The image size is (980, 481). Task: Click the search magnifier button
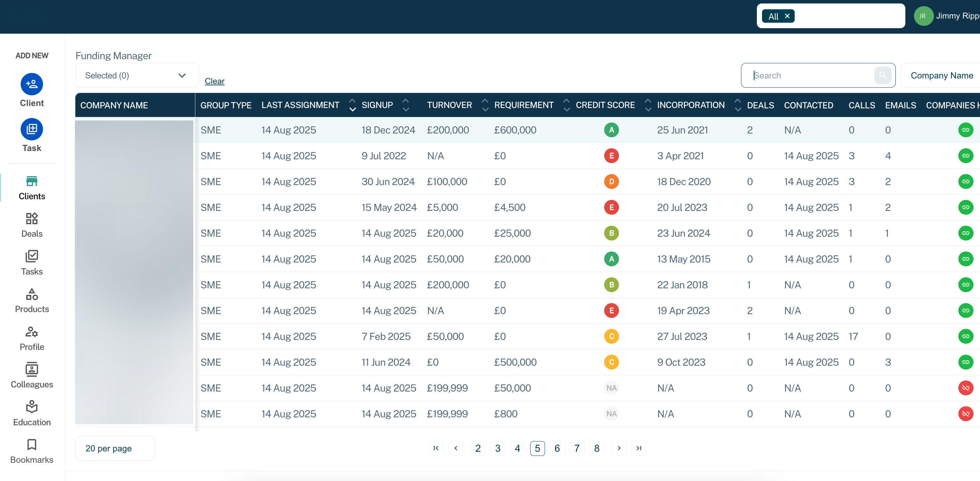[x=883, y=75]
